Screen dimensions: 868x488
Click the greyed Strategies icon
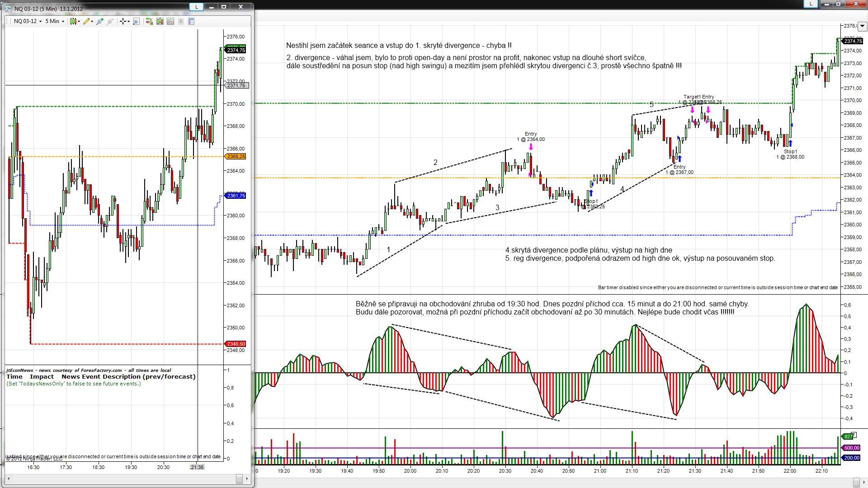[181, 21]
